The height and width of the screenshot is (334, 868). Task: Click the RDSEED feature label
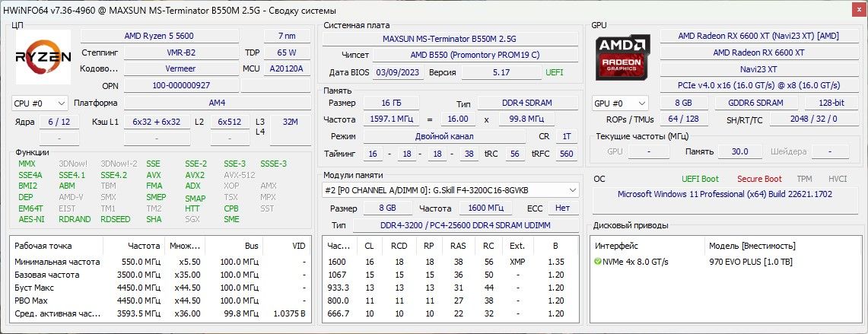click(116, 219)
